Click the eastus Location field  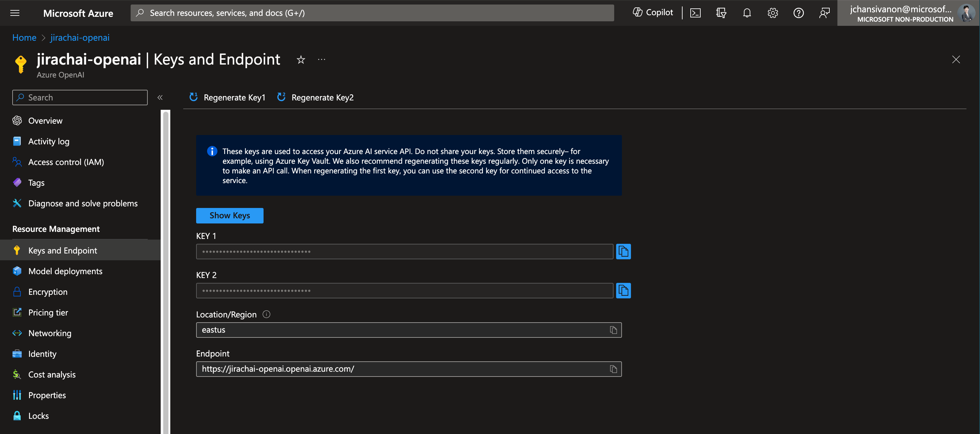[x=409, y=330]
